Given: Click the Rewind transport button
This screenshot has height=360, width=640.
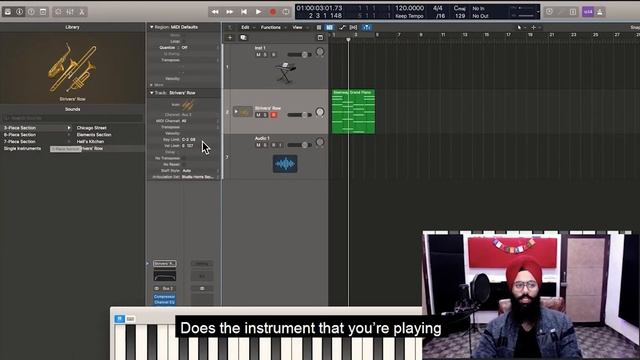Looking at the screenshot, I should pos(215,12).
